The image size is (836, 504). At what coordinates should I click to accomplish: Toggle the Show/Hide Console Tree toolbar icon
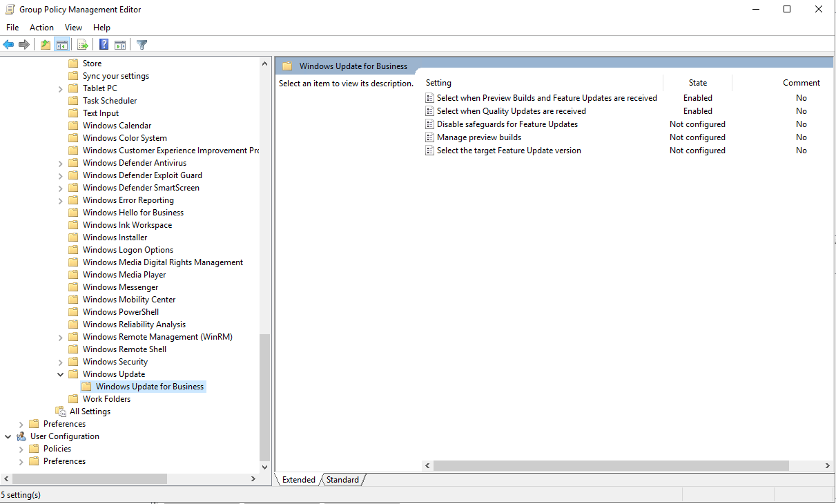pos(62,45)
